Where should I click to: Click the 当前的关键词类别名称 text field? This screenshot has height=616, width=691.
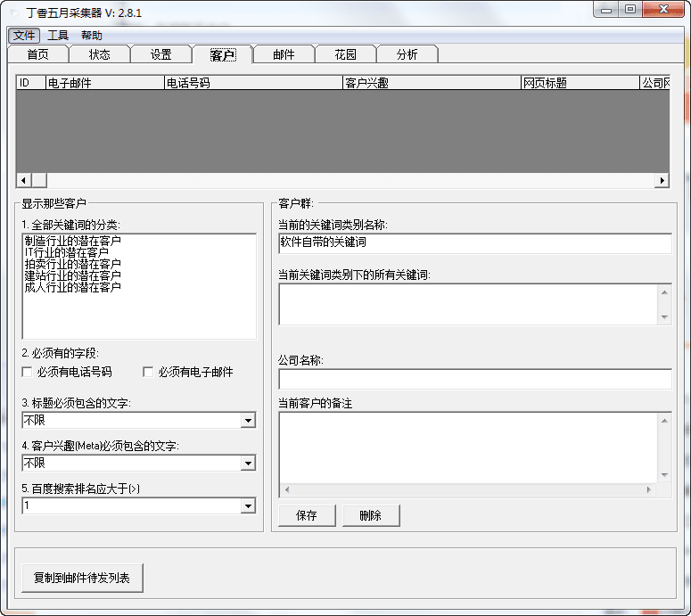coord(474,243)
